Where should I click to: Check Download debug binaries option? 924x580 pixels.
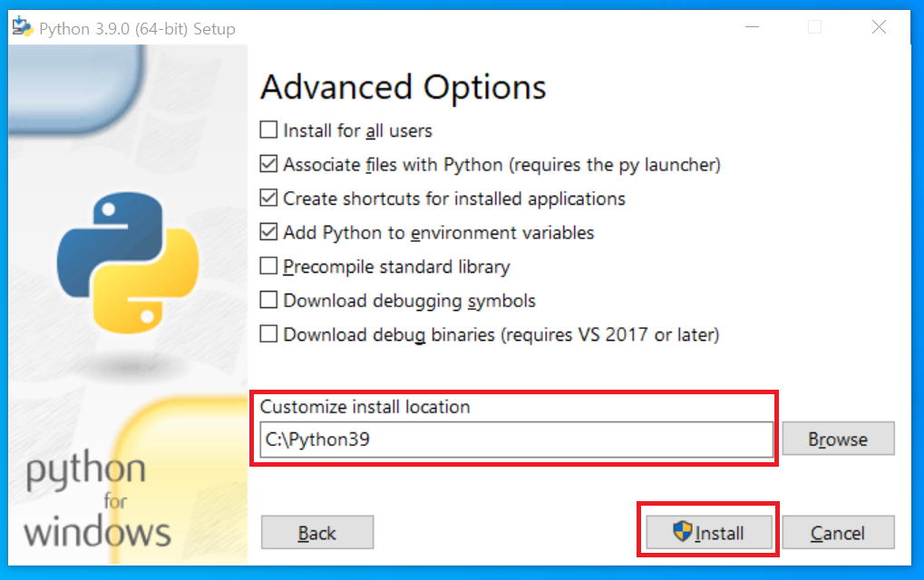pyautogui.click(x=268, y=334)
